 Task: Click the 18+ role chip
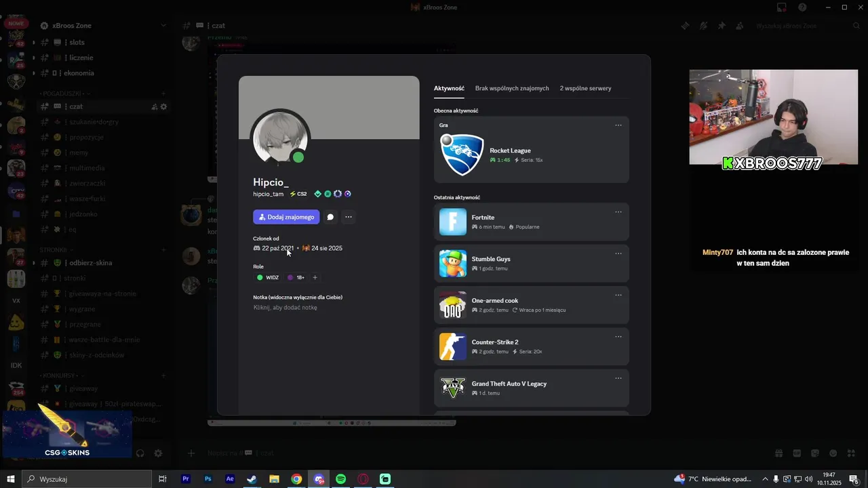click(x=296, y=277)
